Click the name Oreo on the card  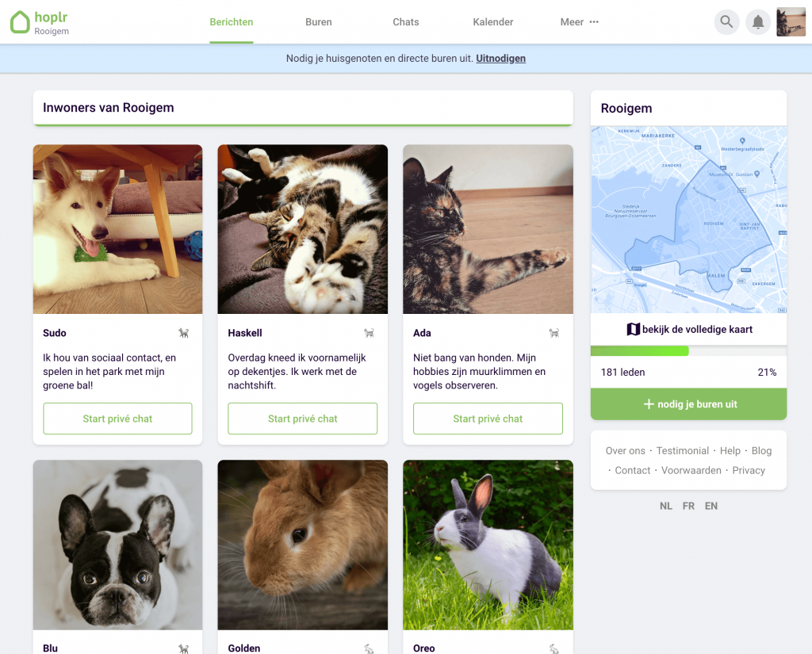tap(423, 648)
